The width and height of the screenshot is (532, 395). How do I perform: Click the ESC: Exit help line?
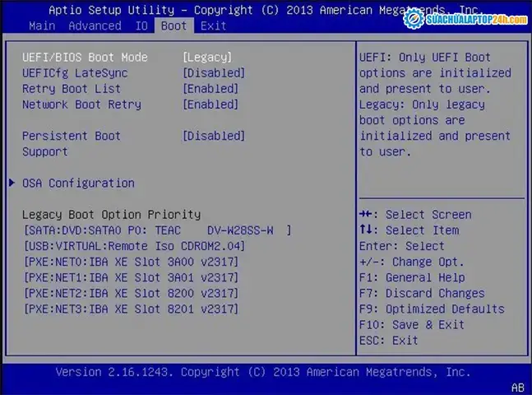[389, 341]
